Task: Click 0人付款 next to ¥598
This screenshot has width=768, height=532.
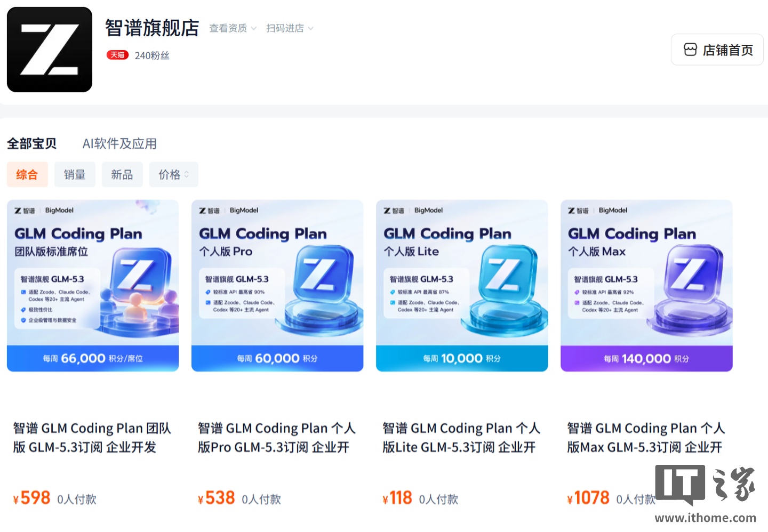Action: coord(77,499)
